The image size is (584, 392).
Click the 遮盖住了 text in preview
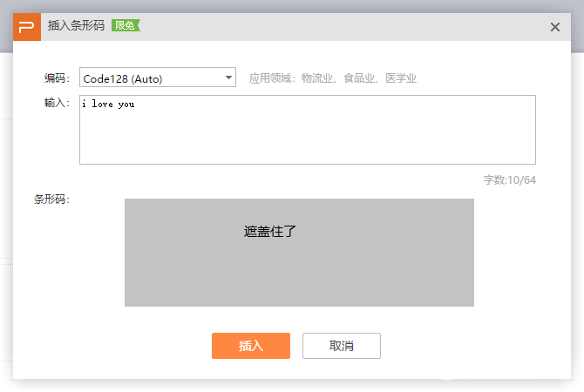point(270,232)
